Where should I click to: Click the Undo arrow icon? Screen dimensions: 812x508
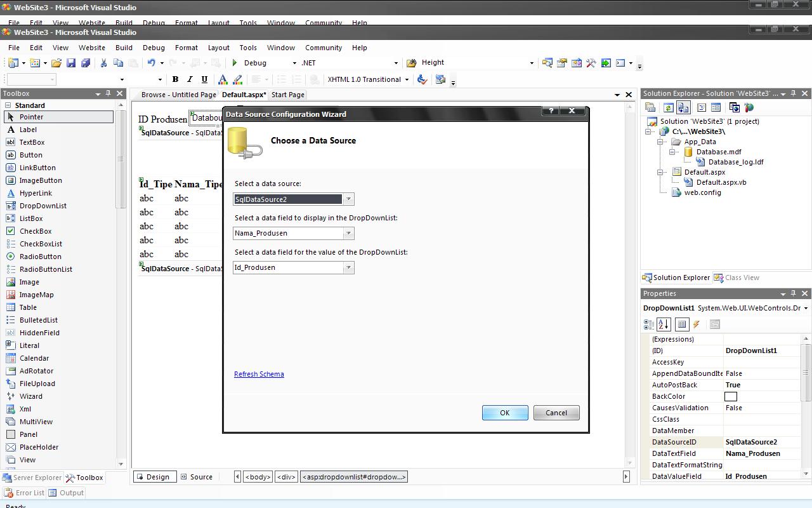(151, 63)
